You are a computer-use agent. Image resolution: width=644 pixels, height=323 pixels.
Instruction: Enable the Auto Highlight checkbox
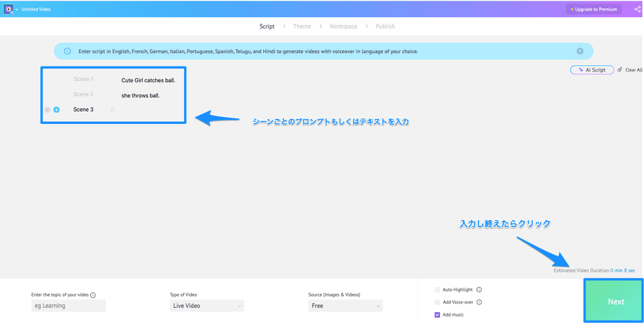point(437,290)
